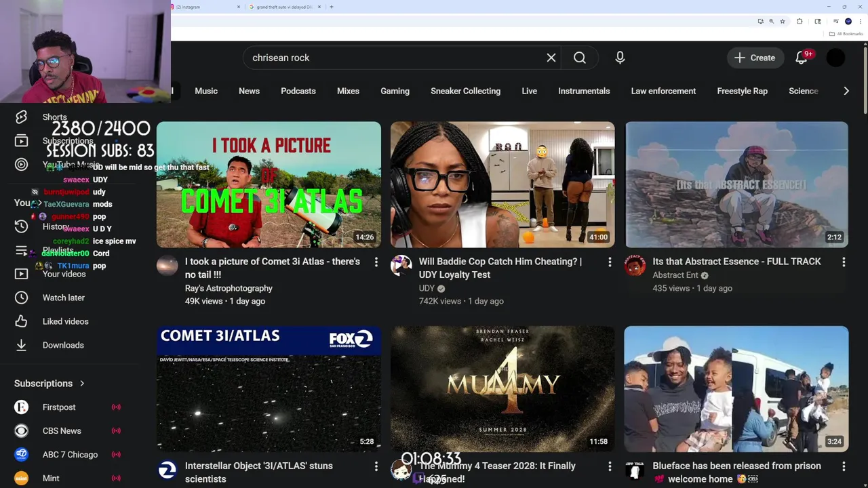This screenshot has height=488, width=868.
Task: Open title 'Interstellar Object 3I/ATLAS stuns scientists'
Action: 259,472
